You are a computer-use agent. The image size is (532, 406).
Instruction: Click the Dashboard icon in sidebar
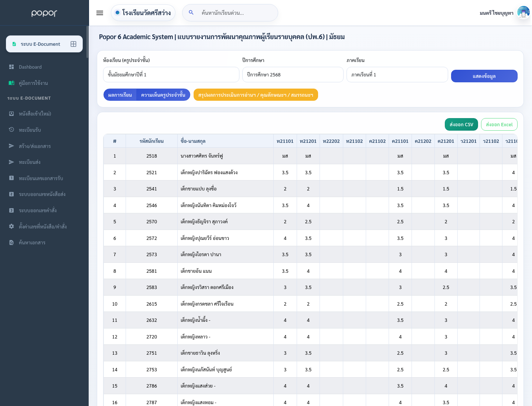click(11, 67)
